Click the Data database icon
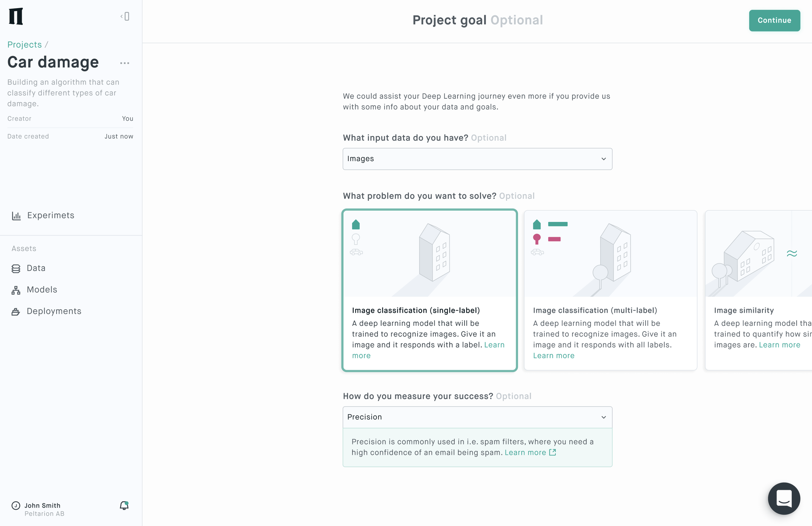Viewport: 812px width, 526px height. (16, 269)
